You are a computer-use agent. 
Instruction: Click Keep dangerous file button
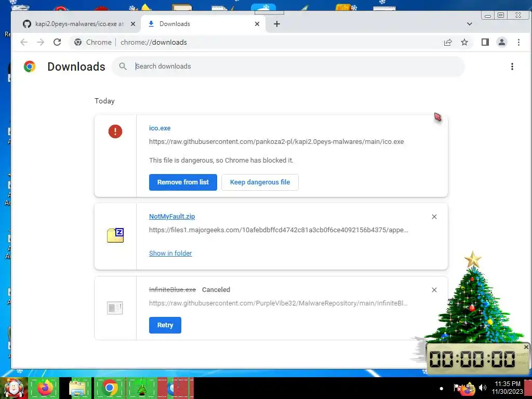tap(260, 182)
